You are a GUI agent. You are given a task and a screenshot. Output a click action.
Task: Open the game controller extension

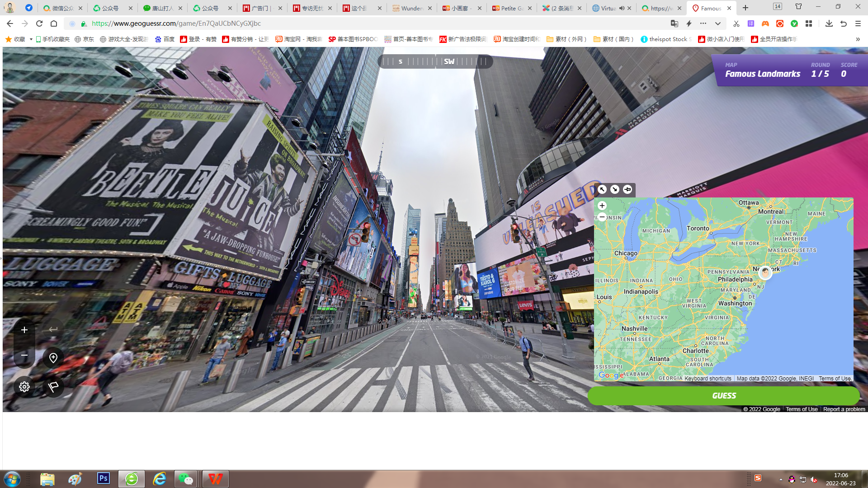pyautogui.click(x=765, y=23)
